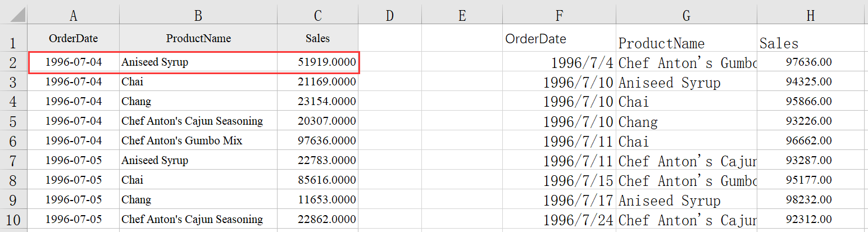
Task: Select column E header
Action: [x=462, y=16]
